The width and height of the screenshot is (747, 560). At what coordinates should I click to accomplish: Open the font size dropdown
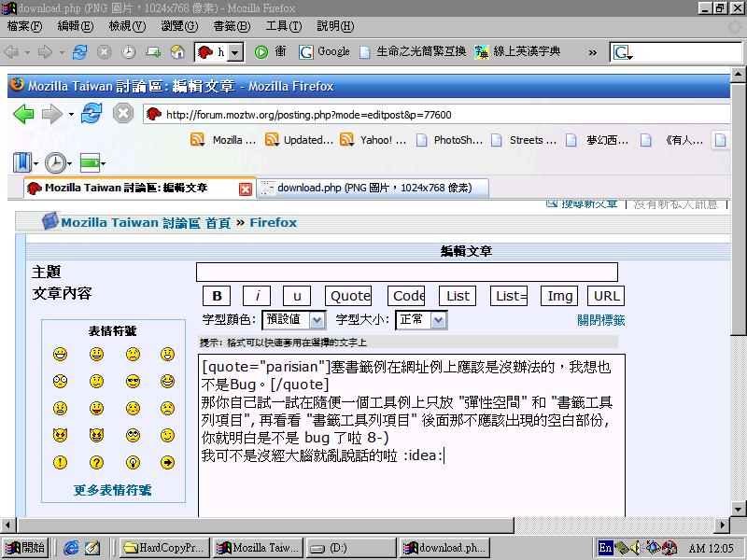(x=439, y=320)
